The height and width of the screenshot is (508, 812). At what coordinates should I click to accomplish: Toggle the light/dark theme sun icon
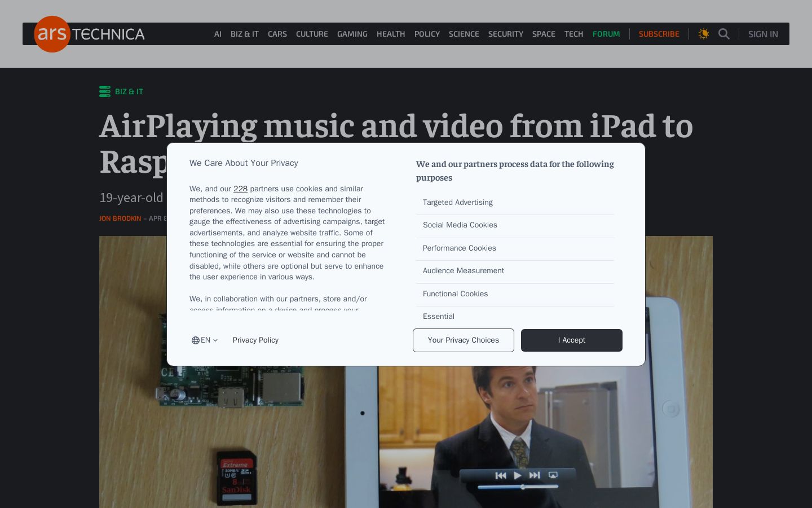(x=704, y=34)
